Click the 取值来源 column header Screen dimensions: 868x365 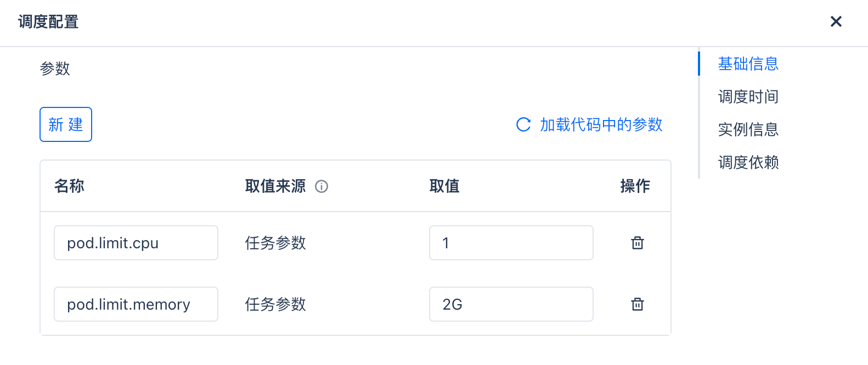[275, 186]
